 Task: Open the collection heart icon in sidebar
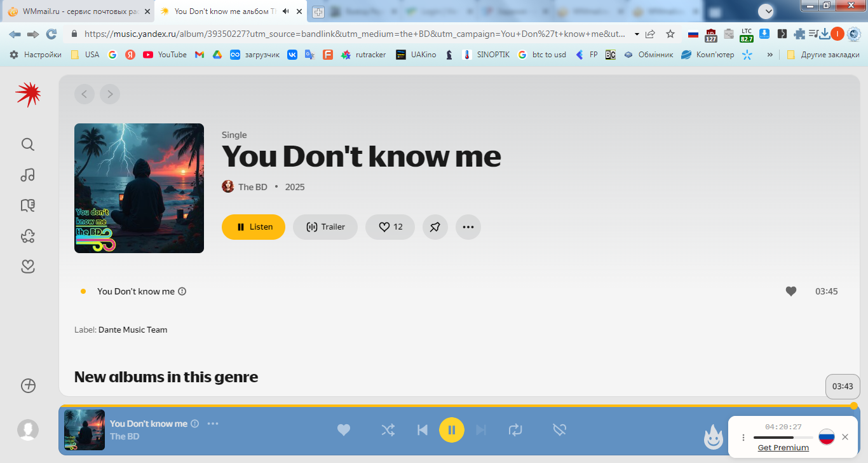28,266
